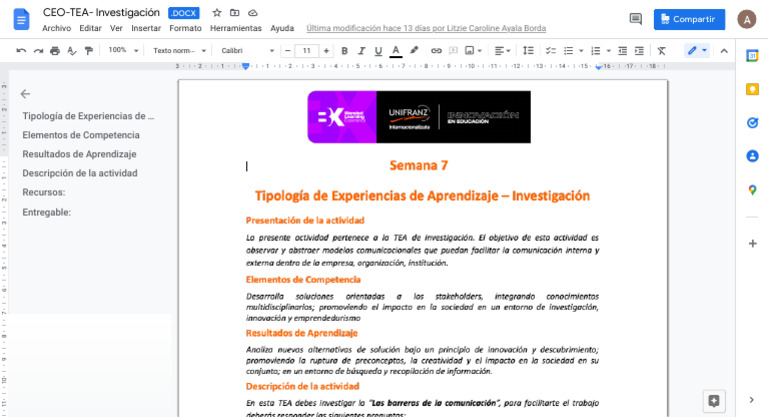The width and height of the screenshot is (768, 417).
Task: Collapse the side panel with the chevron
Action: (x=752, y=400)
